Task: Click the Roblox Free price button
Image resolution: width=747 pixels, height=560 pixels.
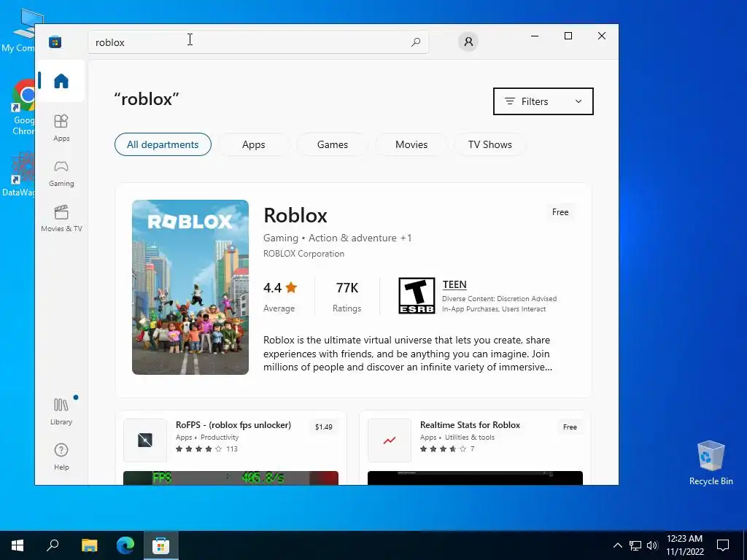Action: tap(560, 212)
